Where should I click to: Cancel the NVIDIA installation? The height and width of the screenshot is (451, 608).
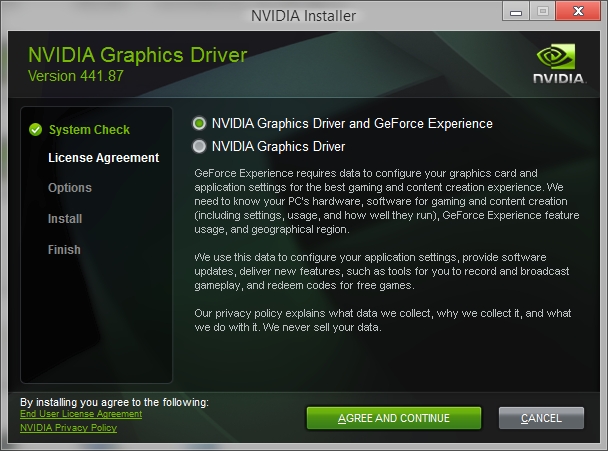point(541,418)
